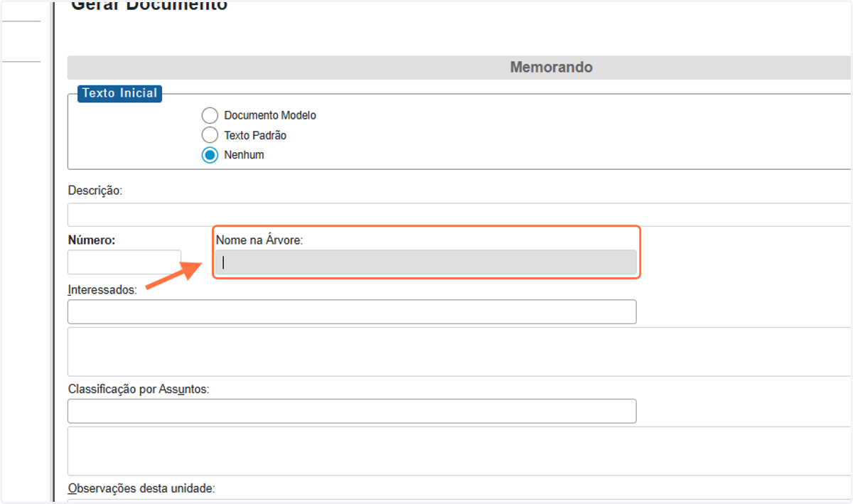The height and width of the screenshot is (504, 853).
Task: Click the Nome na Árvore field
Action: 426,262
